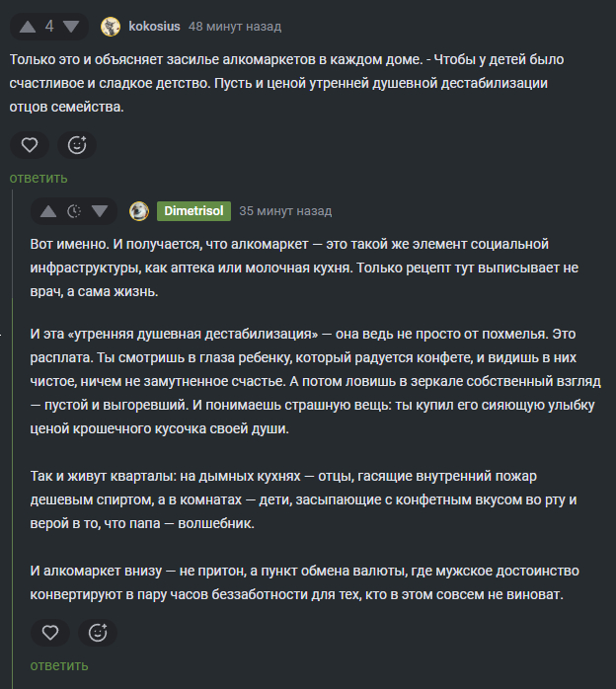616x689 pixels.
Task: Click the rating count 4 on kokosius comment
Action: coord(49,27)
